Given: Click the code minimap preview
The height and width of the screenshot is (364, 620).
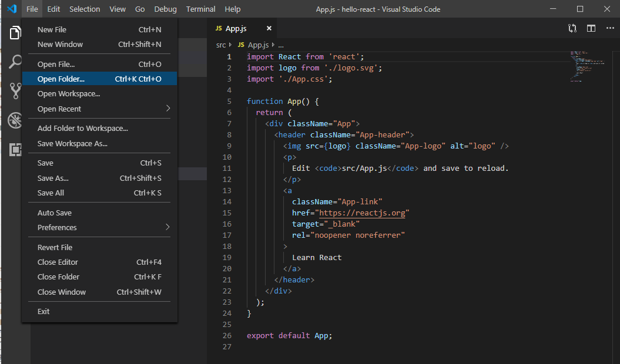Looking at the screenshot, I should 587,66.
